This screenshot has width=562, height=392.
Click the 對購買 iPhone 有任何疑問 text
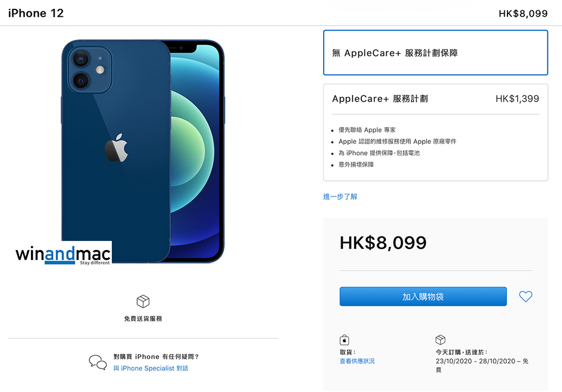156,357
